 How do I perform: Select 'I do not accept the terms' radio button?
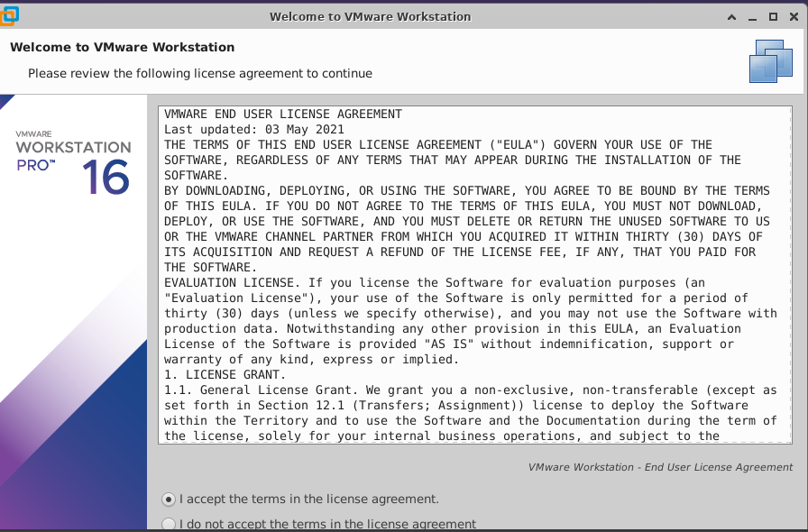tap(169, 524)
